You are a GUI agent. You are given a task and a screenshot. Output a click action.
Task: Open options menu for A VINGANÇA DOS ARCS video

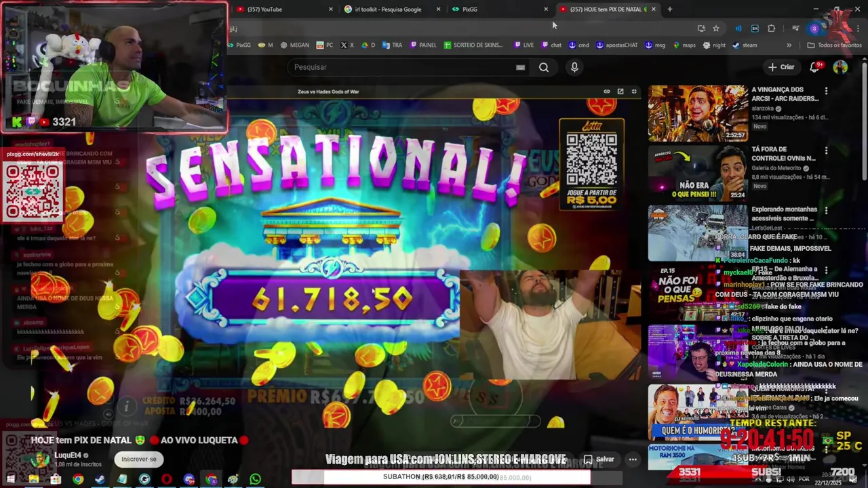click(826, 91)
